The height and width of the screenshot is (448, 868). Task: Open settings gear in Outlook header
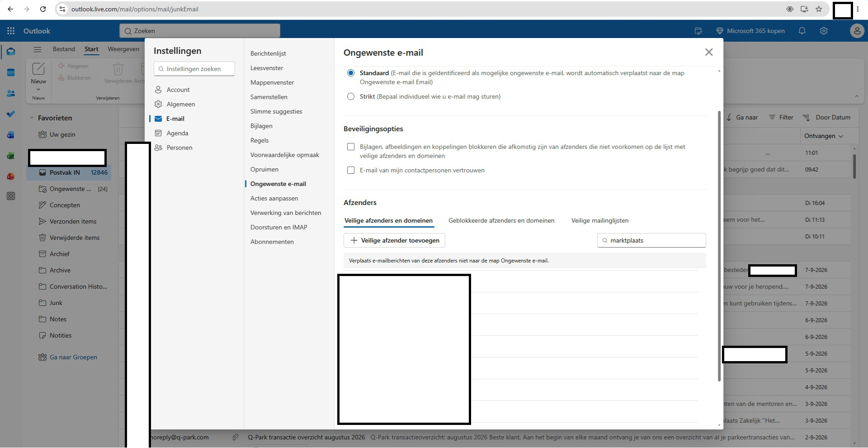[824, 31]
